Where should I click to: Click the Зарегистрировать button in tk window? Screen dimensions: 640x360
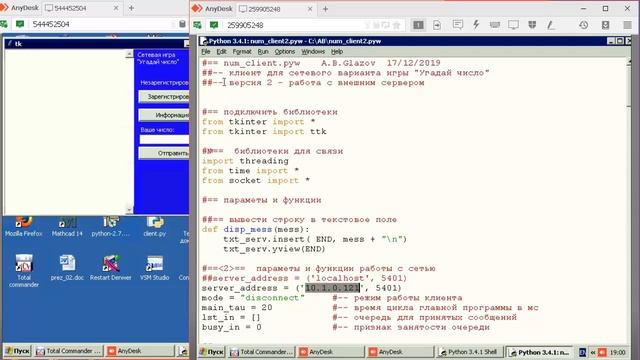[164, 97]
